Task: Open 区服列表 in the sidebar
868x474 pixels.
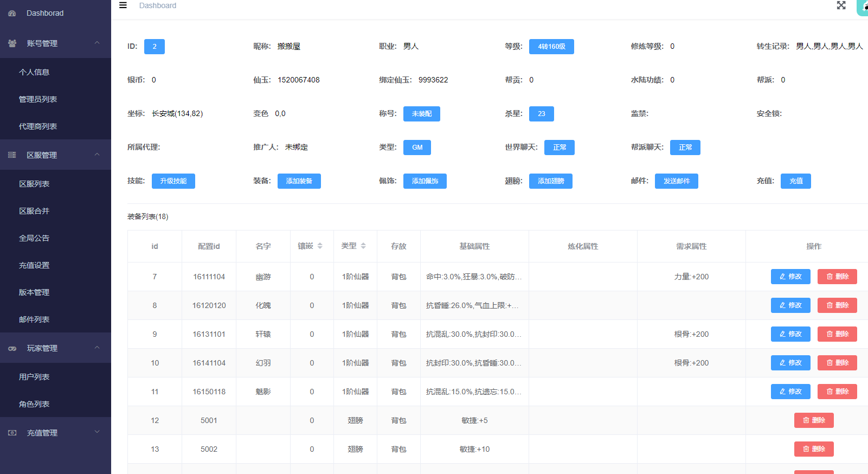Action: coord(34,184)
